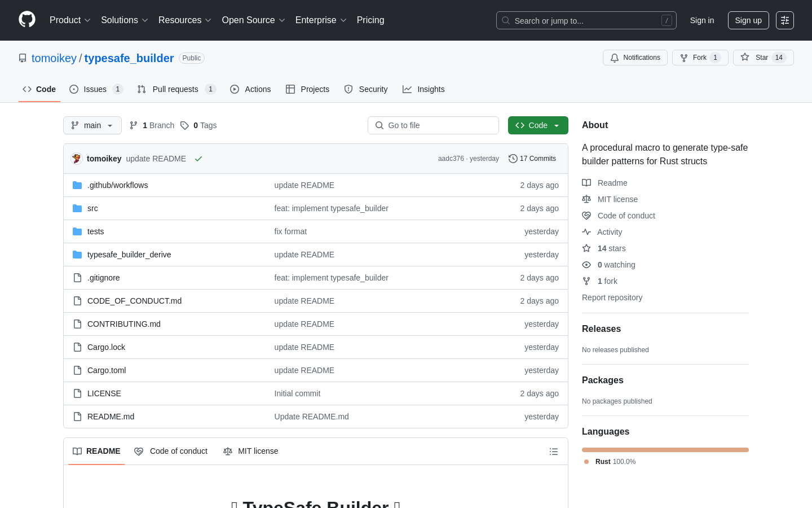Open commit history clock icon
Screen dimensions: 812x508
513,159
